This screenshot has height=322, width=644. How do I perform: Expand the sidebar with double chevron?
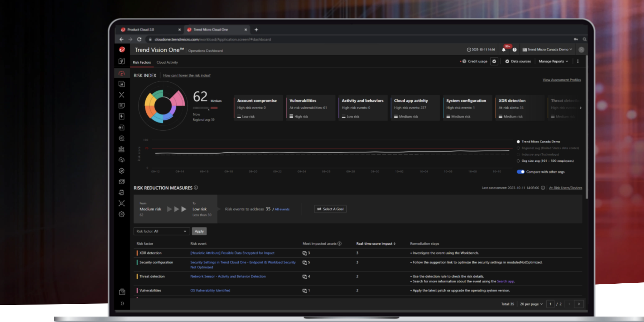(122, 303)
